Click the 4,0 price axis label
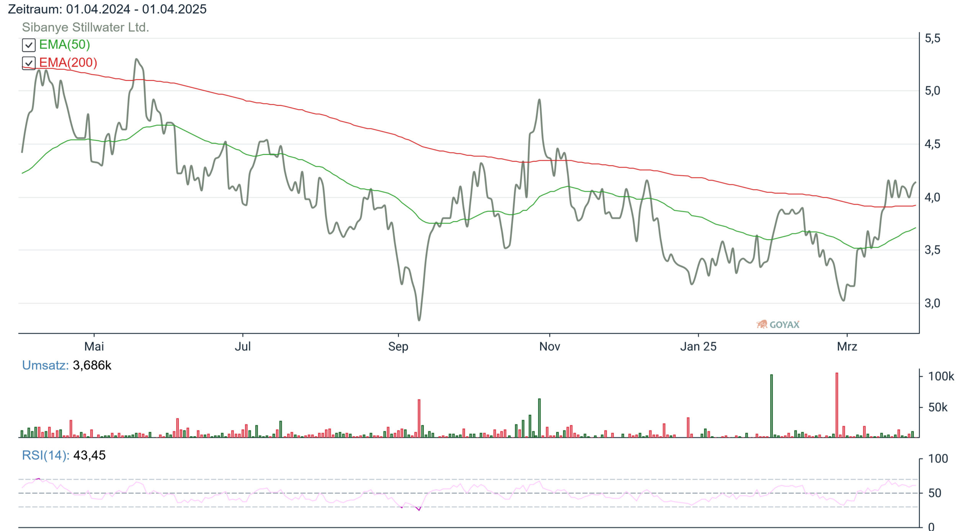This screenshot has height=531, width=980. [933, 197]
